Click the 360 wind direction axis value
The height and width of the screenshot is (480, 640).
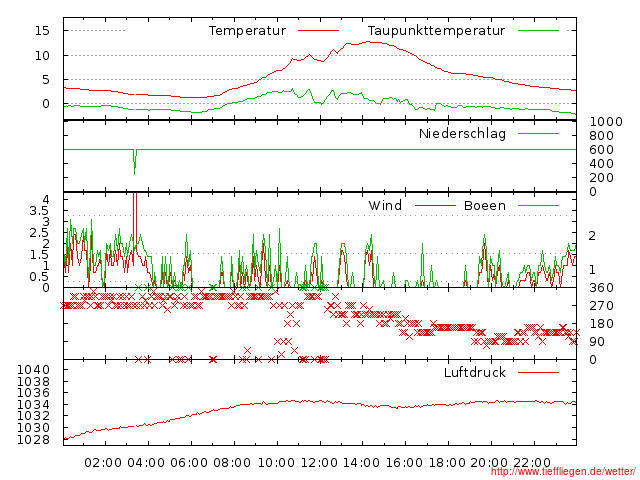coord(602,288)
